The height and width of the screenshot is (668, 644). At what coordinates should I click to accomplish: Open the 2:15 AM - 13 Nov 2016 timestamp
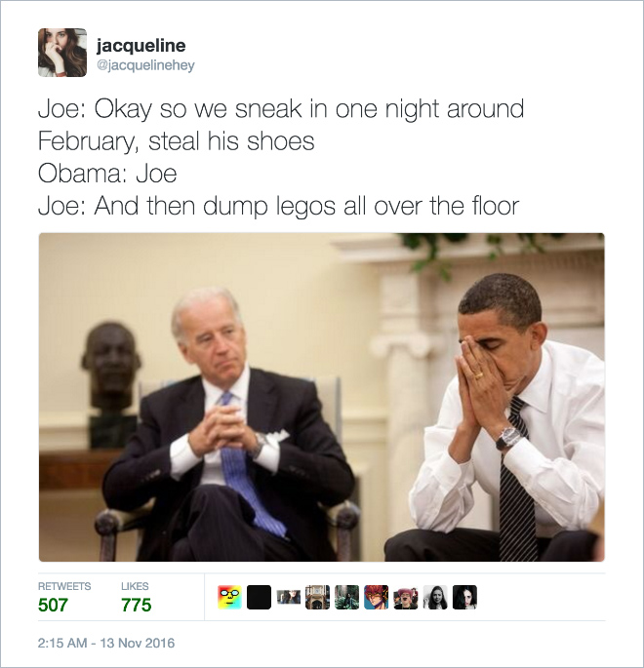(106, 643)
